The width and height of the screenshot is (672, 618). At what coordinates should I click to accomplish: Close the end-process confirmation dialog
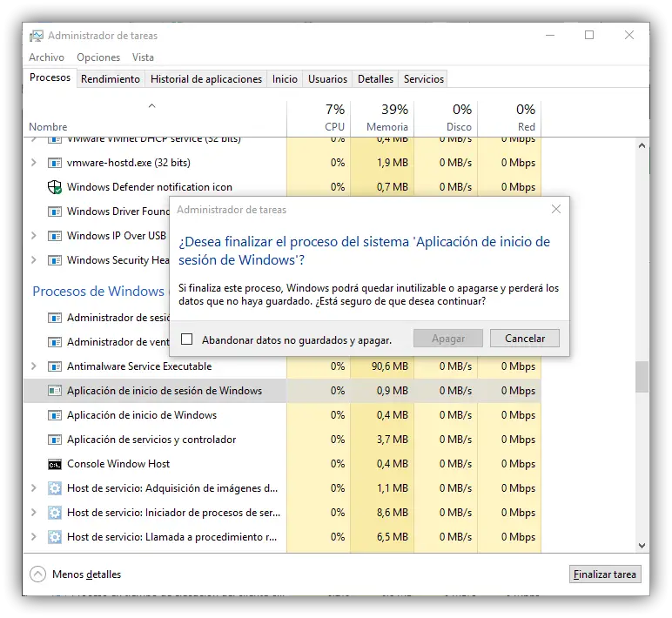tap(556, 209)
